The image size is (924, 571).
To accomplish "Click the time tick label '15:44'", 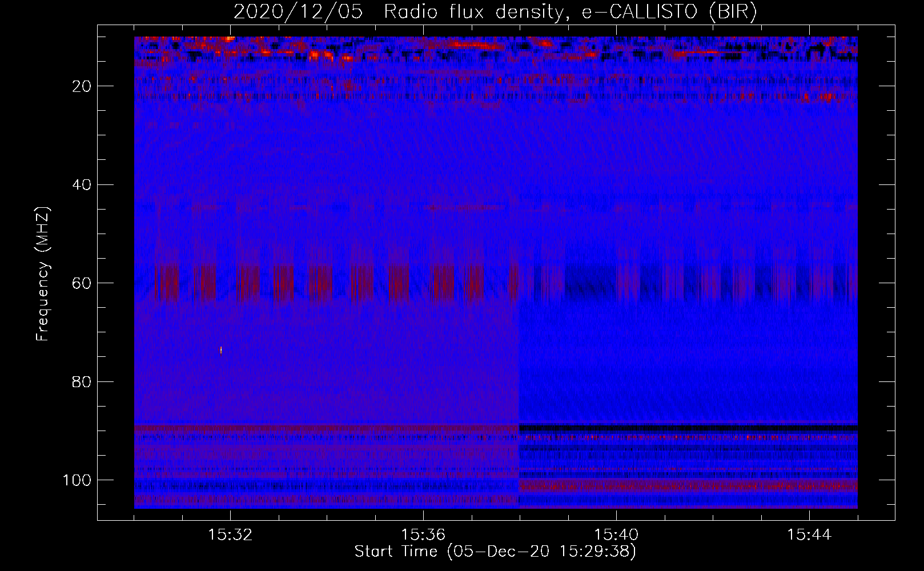I will tap(809, 535).
